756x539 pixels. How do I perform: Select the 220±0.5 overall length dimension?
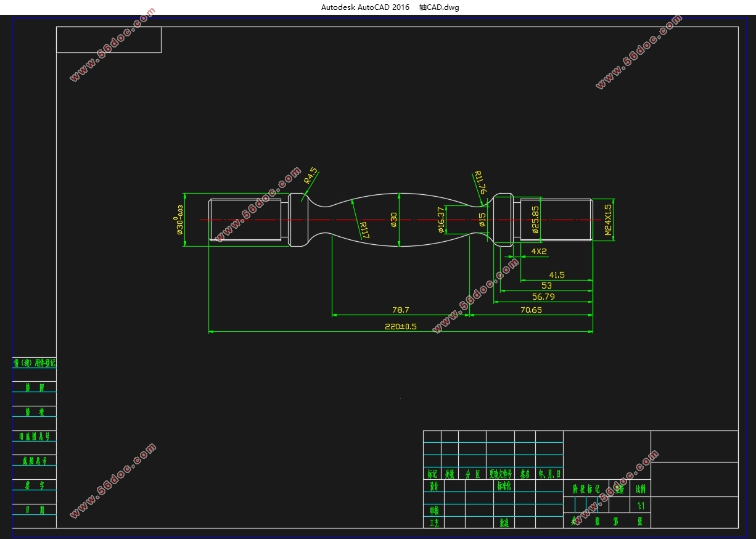(x=400, y=326)
